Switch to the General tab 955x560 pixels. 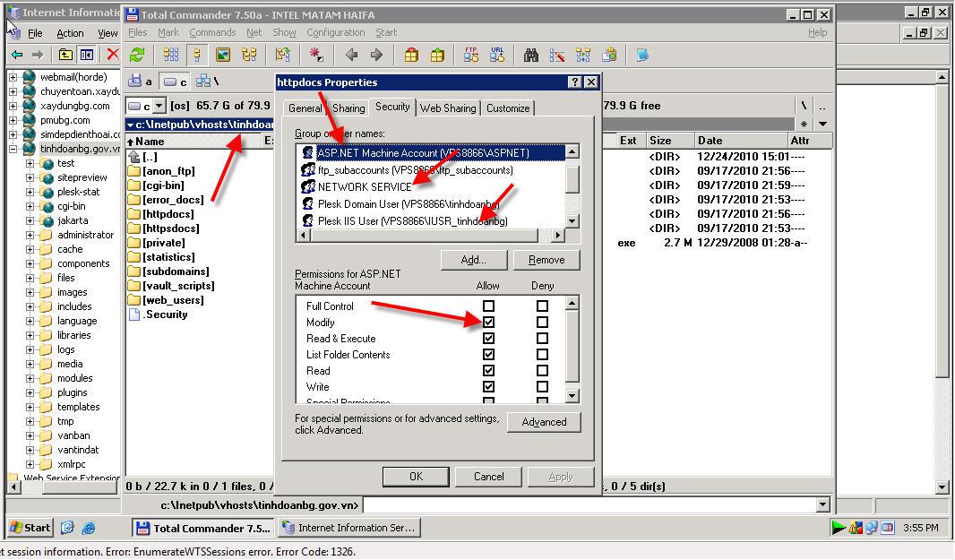coord(305,108)
